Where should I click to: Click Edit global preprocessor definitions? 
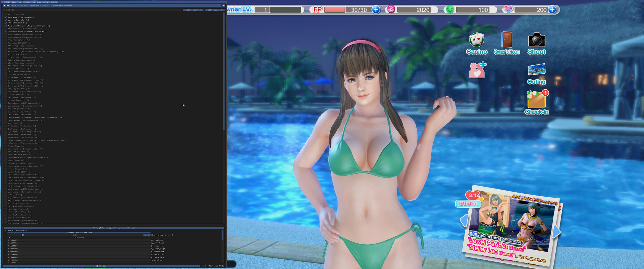click(x=114, y=228)
